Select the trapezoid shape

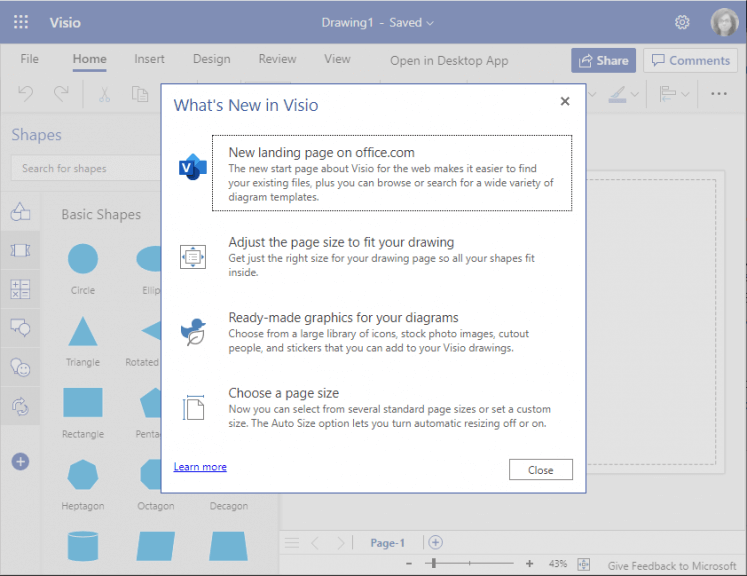(x=228, y=546)
